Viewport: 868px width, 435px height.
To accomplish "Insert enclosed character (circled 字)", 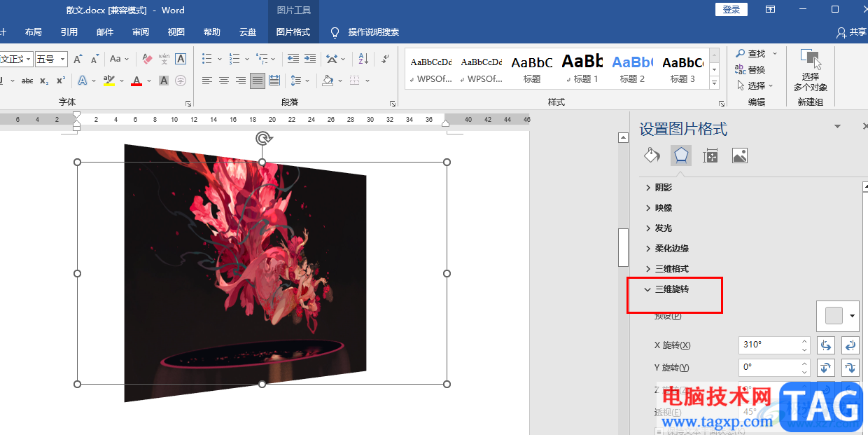I will pos(181,81).
